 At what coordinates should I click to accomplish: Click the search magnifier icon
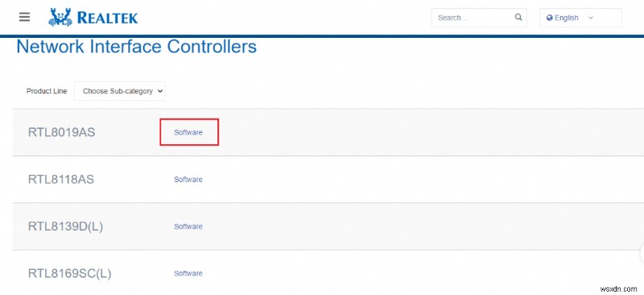click(x=518, y=17)
